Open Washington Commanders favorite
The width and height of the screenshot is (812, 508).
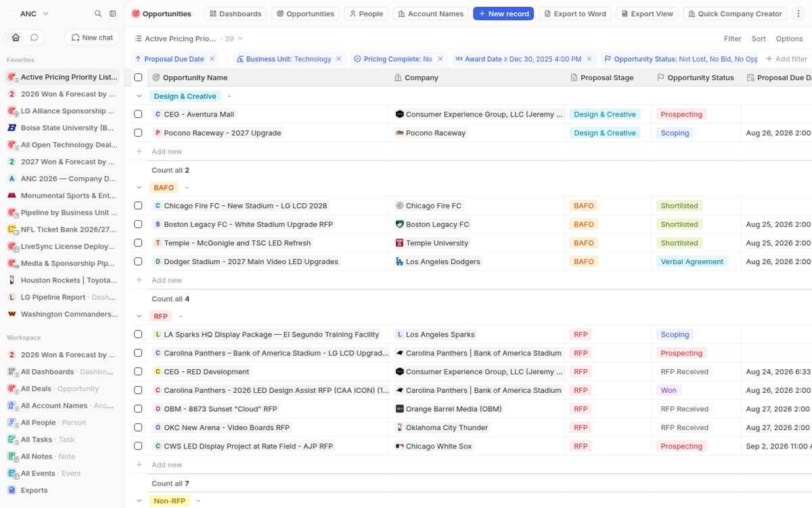click(62, 314)
